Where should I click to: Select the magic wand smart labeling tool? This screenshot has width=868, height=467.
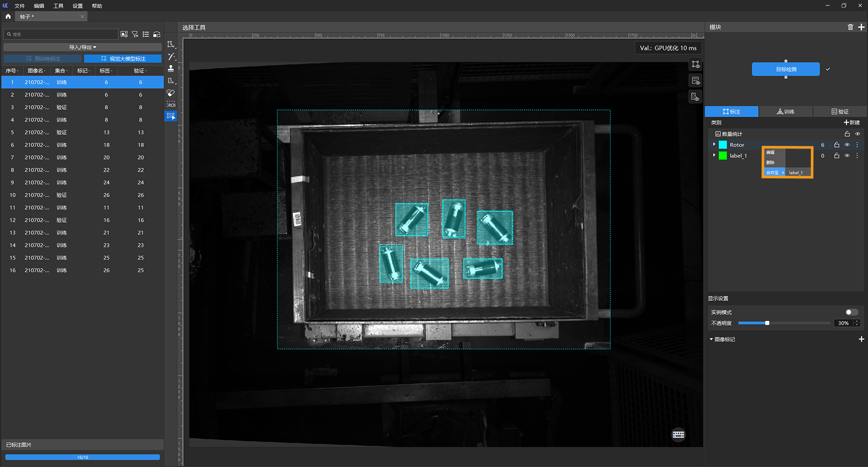171,56
